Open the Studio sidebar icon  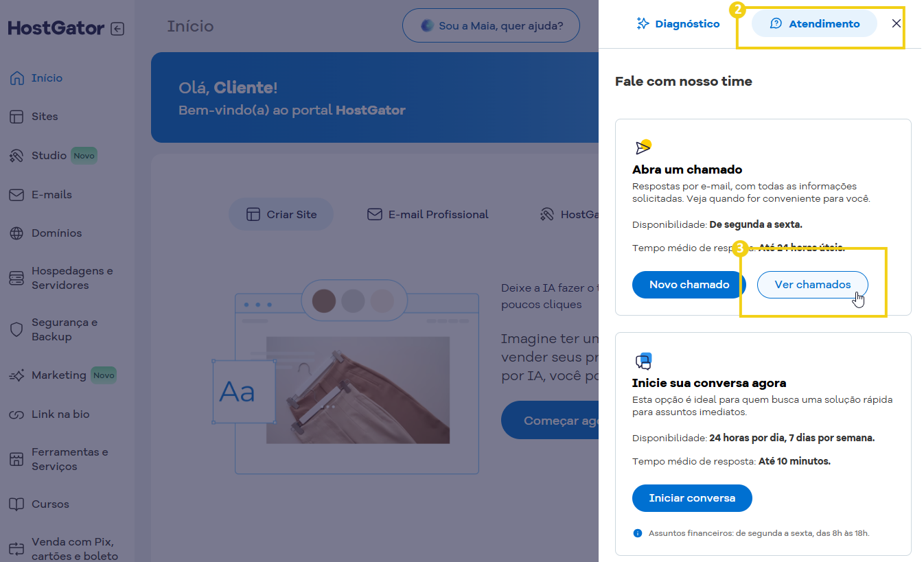pos(17,156)
